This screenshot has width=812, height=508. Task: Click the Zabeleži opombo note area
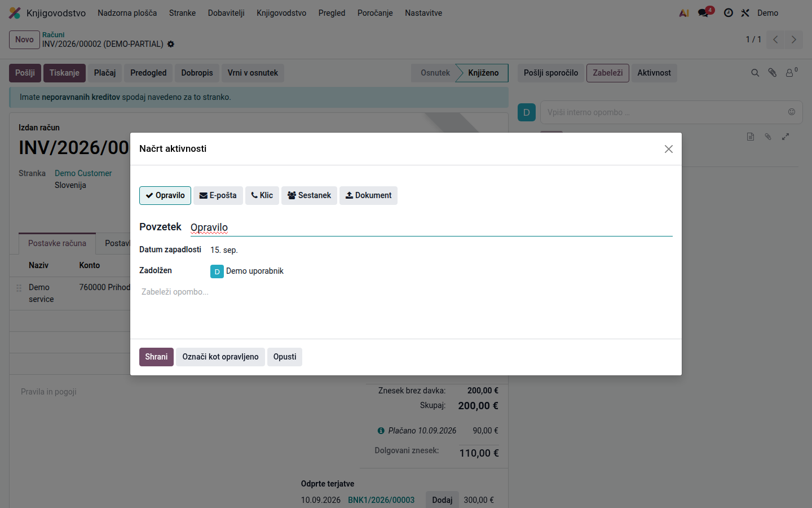point(406,292)
